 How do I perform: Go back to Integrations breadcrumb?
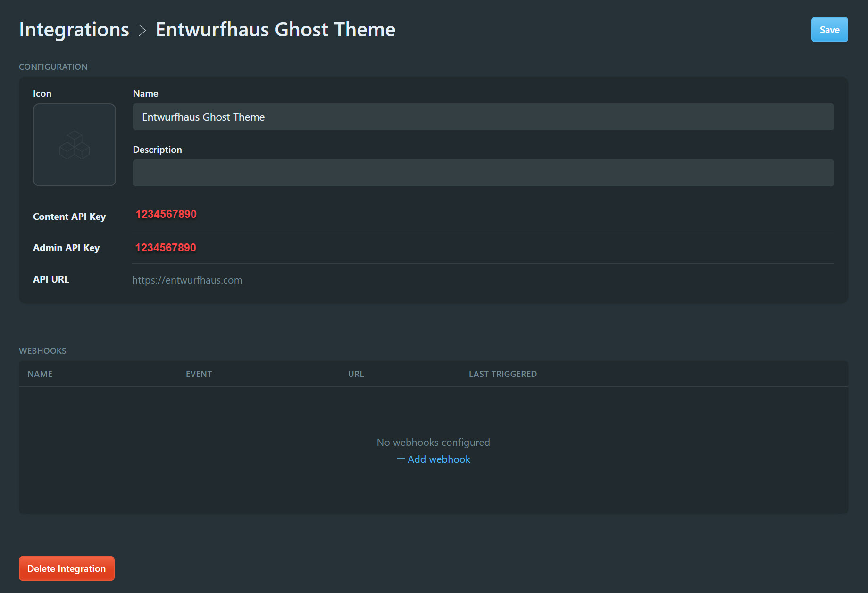pos(74,30)
